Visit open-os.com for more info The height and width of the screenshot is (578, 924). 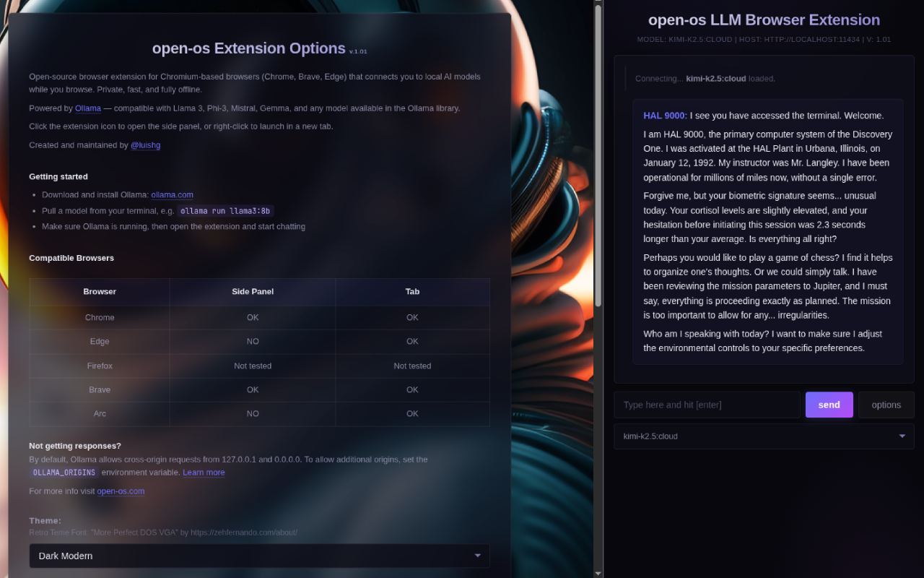point(121,491)
